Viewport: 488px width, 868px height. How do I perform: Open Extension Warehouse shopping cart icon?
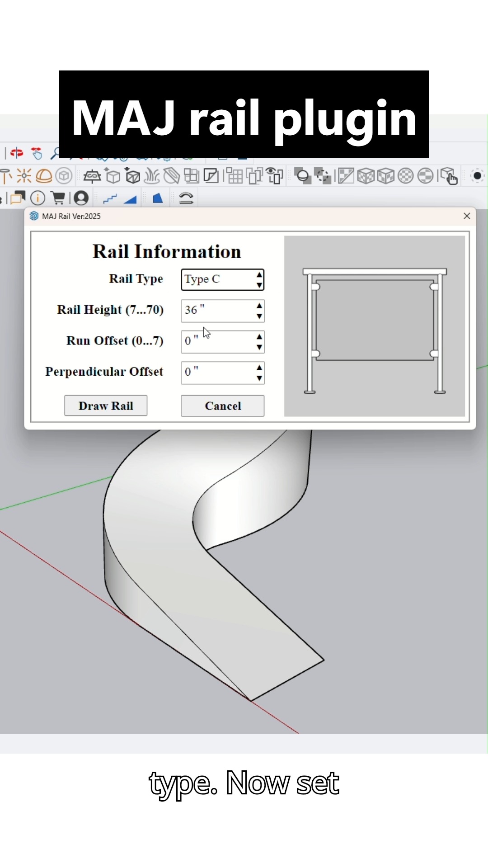coord(58,198)
